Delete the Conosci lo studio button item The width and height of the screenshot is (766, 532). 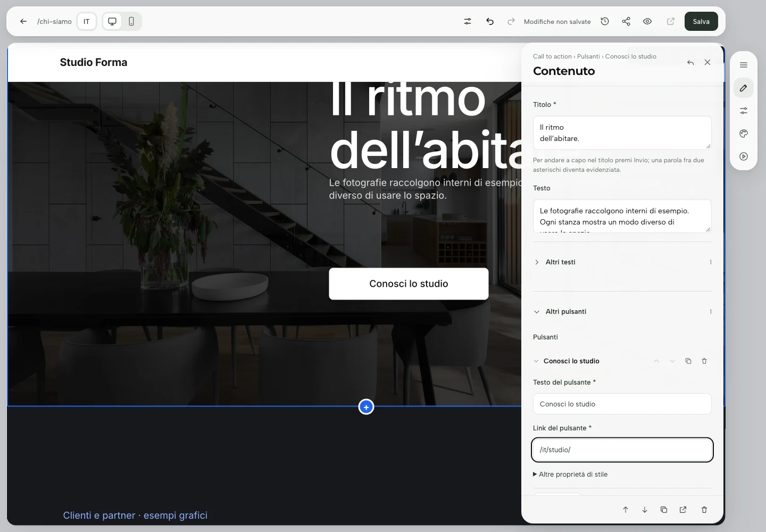click(704, 361)
